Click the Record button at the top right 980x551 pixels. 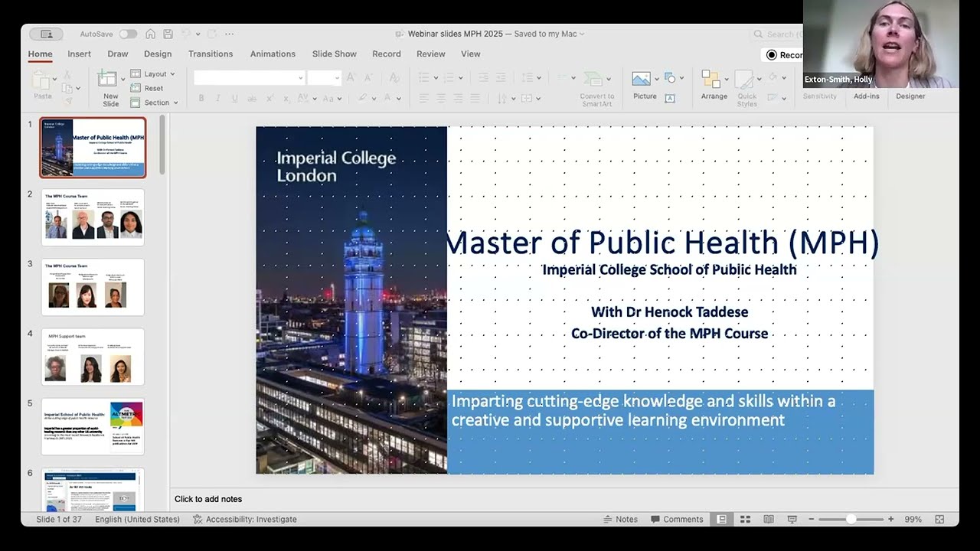pyautogui.click(x=782, y=55)
